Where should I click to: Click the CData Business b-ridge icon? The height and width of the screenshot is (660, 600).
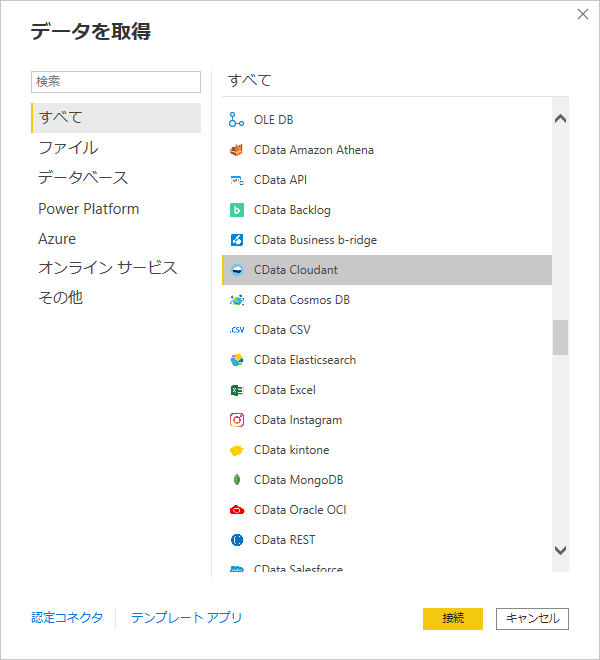pos(237,240)
